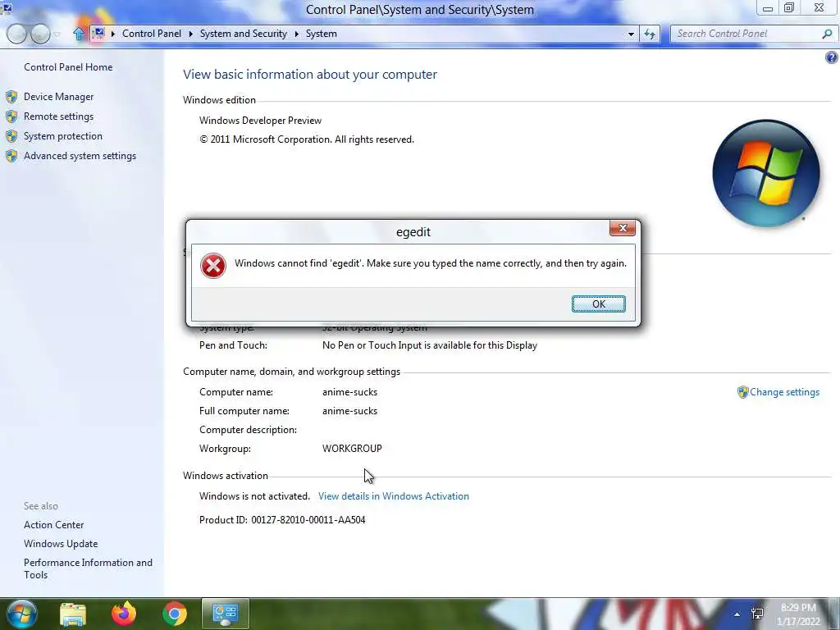The height and width of the screenshot is (630, 840).
Task: Open System protection
Action: 62,136
